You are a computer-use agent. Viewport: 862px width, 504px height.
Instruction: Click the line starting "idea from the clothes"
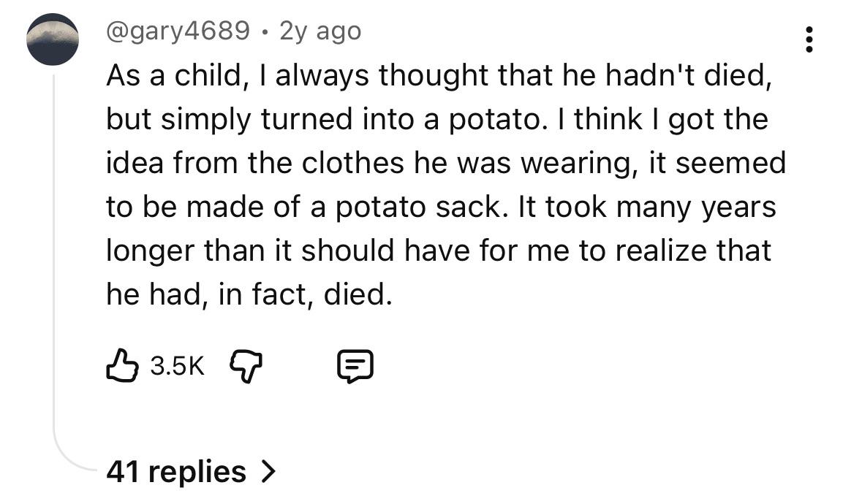(x=446, y=163)
